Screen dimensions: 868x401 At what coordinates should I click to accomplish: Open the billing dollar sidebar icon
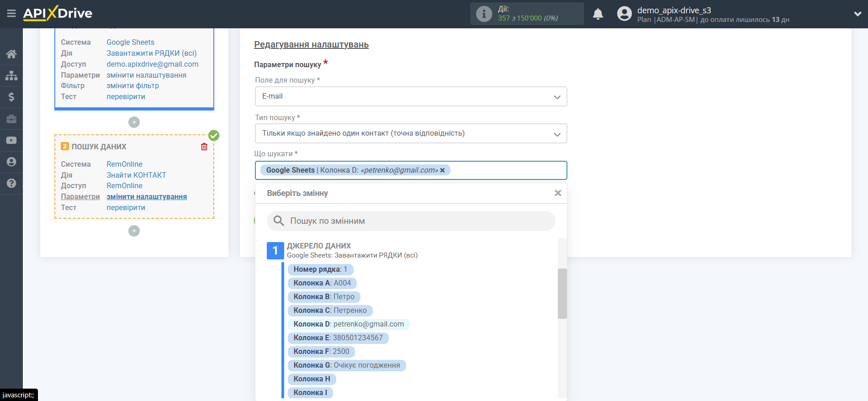coord(11,97)
